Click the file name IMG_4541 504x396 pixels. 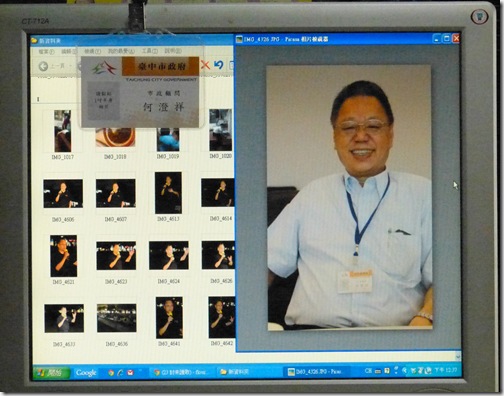(x=169, y=343)
